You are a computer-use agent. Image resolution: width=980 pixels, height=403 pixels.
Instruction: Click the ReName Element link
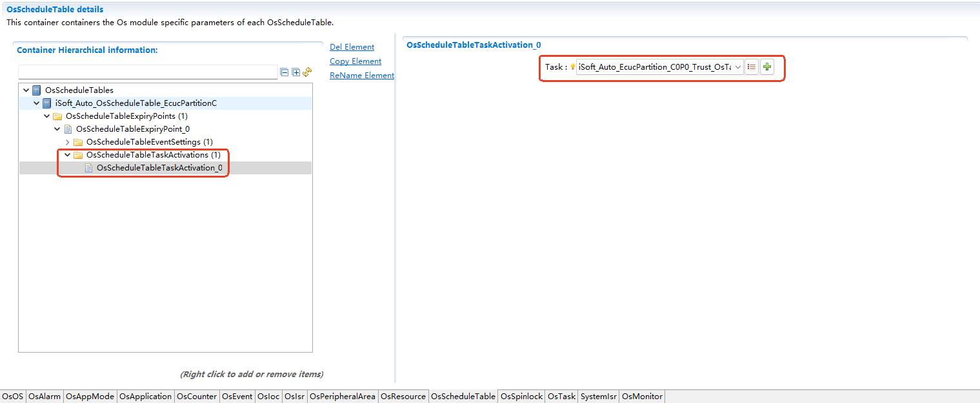pos(361,76)
